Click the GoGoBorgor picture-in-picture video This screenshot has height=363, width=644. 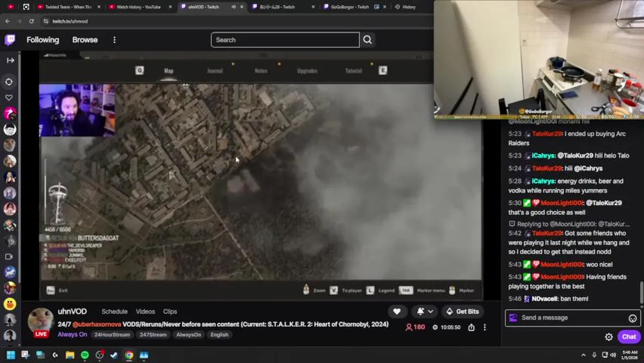539,59
